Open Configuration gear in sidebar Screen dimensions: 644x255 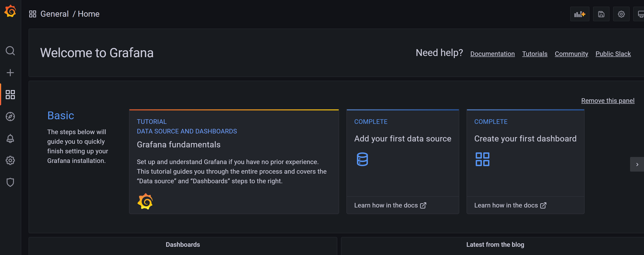10,160
